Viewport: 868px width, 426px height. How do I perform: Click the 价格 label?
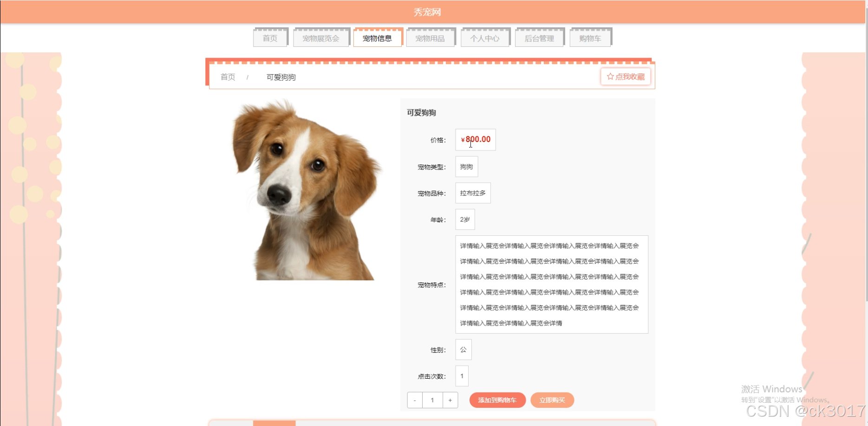click(x=438, y=140)
